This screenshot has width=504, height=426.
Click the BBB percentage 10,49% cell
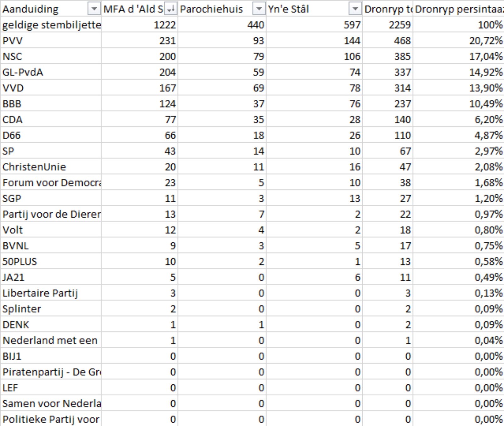tap(458, 103)
